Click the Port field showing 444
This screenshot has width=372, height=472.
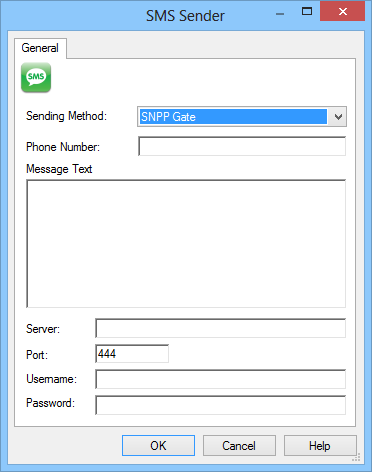(x=132, y=354)
